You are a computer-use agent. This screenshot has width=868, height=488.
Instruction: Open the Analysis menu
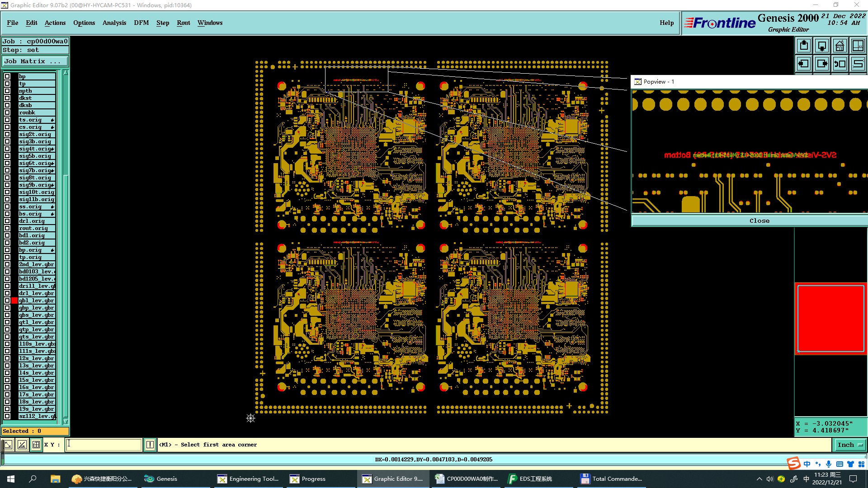tap(114, 23)
